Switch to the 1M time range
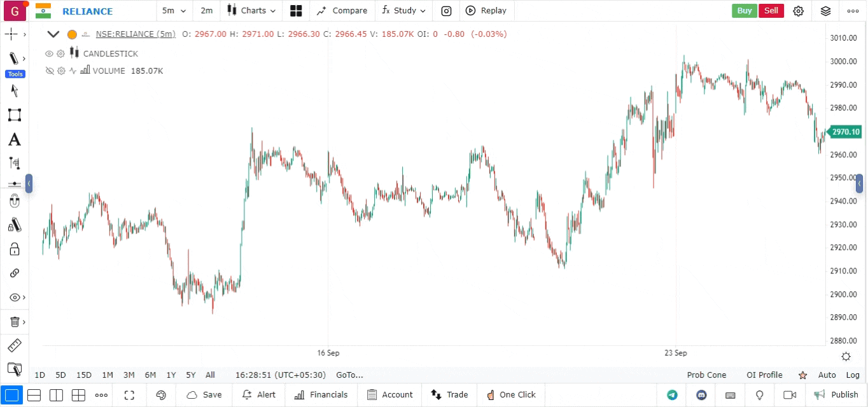The width and height of the screenshot is (868, 407). (x=108, y=375)
